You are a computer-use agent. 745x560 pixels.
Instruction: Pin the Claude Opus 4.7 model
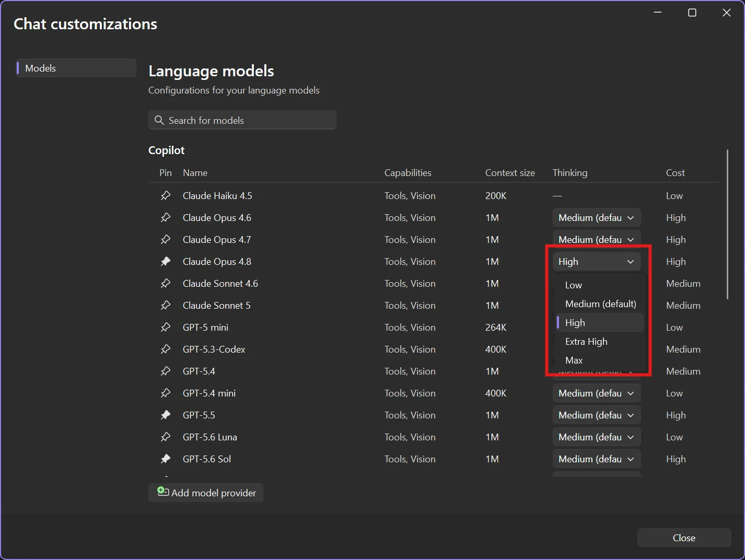pyautogui.click(x=166, y=240)
